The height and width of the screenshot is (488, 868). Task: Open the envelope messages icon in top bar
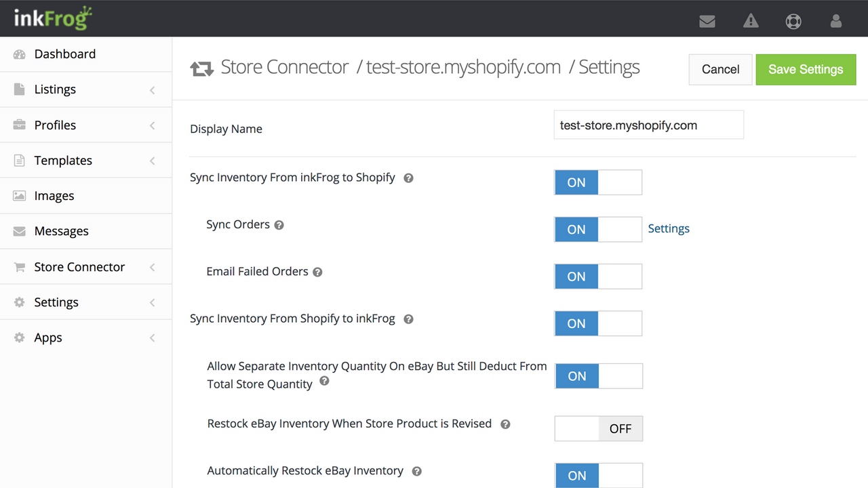(x=707, y=21)
